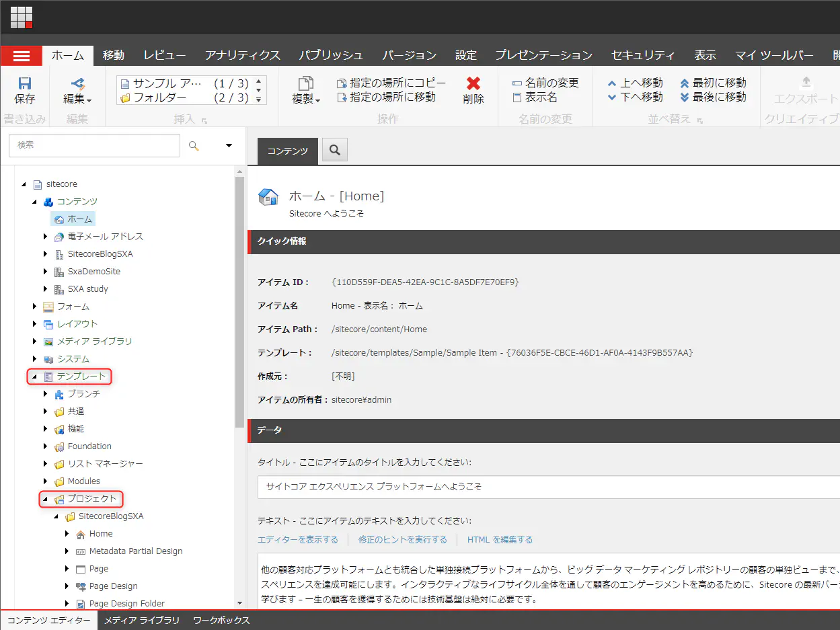Collapse the sitecore root node
This screenshot has width=840, height=630.
coord(24,184)
